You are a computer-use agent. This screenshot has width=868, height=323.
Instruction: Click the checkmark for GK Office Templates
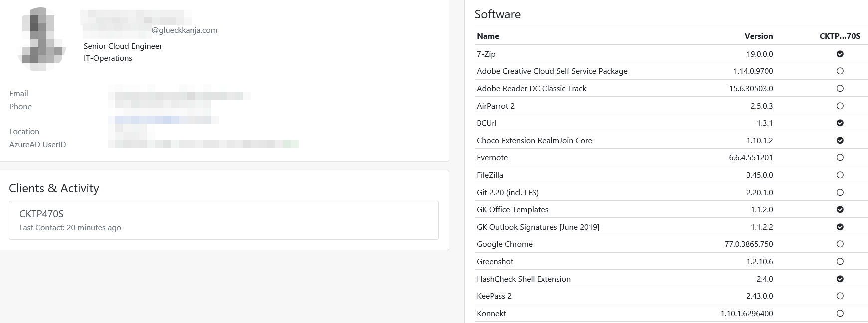pos(840,209)
